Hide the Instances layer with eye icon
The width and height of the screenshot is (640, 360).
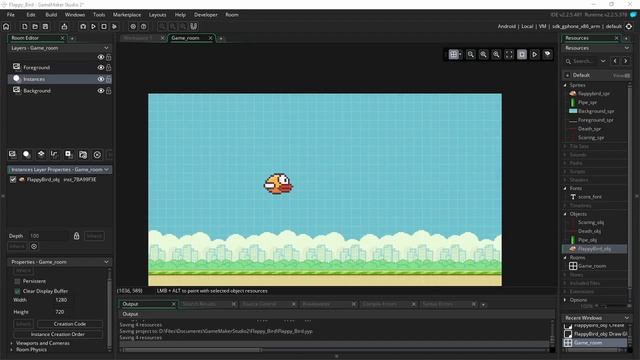click(x=100, y=79)
